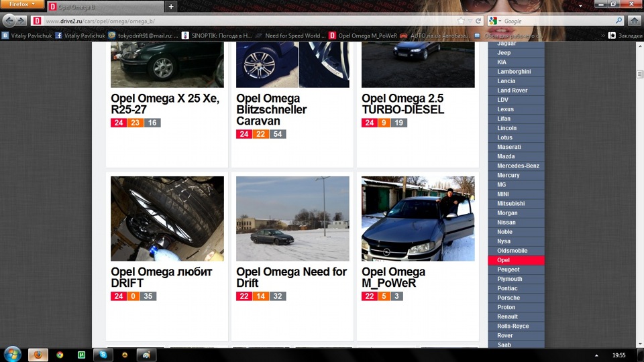This screenshot has height=362, width=644.
Task: Go forward with the browser forward arrow
Action: coord(21,21)
